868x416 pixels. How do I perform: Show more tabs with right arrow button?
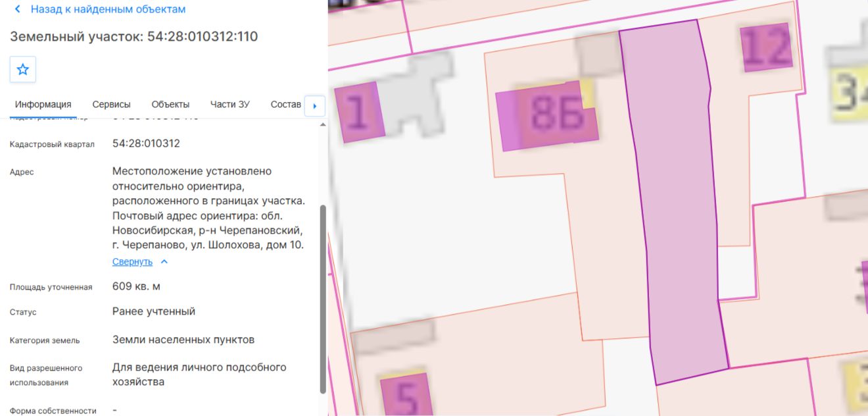point(314,105)
